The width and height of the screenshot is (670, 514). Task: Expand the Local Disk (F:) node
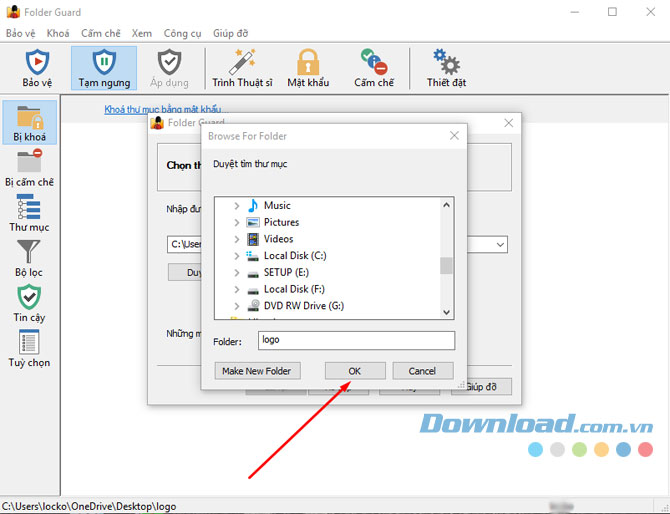(x=236, y=289)
